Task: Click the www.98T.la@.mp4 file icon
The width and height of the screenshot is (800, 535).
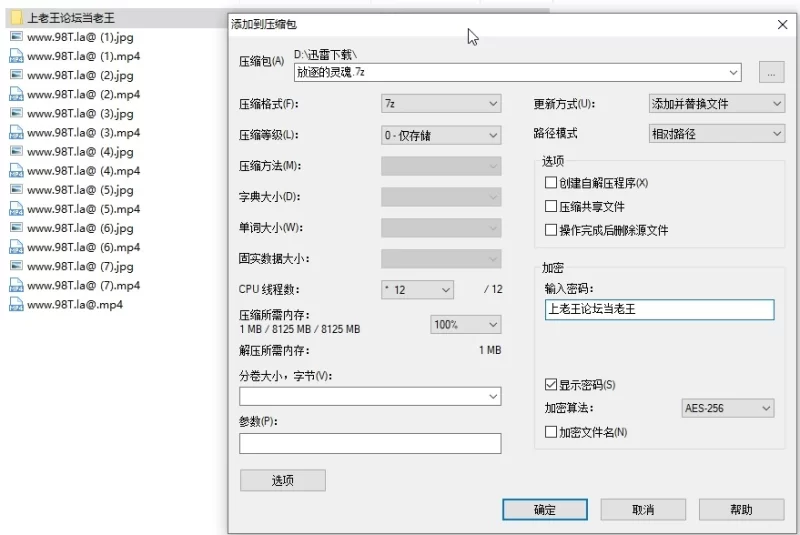Action: (x=16, y=305)
